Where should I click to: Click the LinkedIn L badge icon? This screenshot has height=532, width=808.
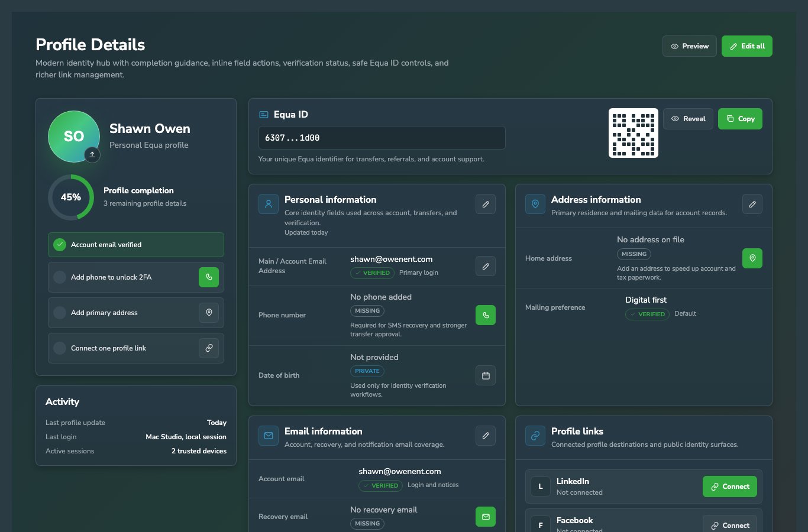(541, 486)
